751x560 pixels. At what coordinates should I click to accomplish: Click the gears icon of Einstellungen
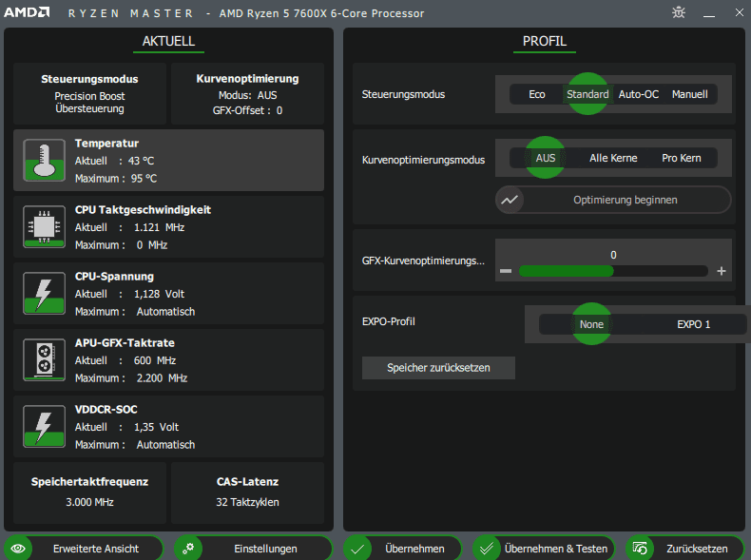(188, 549)
